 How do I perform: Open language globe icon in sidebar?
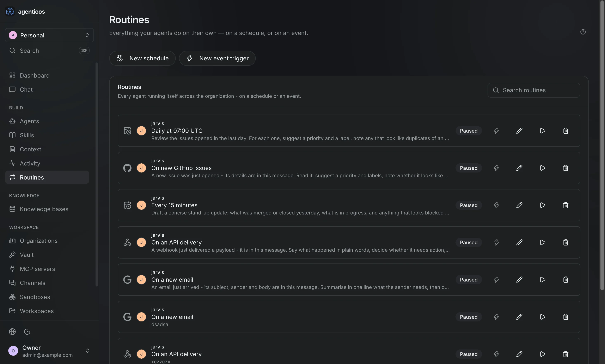click(12, 332)
